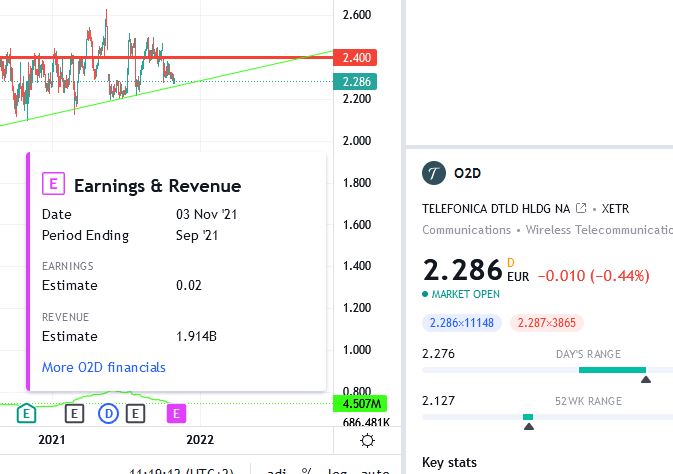Viewport: 673px width, 474px height.
Task: Open chart settings gear icon
Action: pos(367,441)
